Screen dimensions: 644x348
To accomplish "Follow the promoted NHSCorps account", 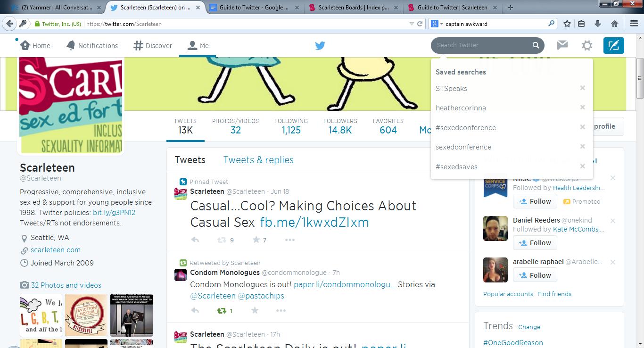I will tap(535, 201).
